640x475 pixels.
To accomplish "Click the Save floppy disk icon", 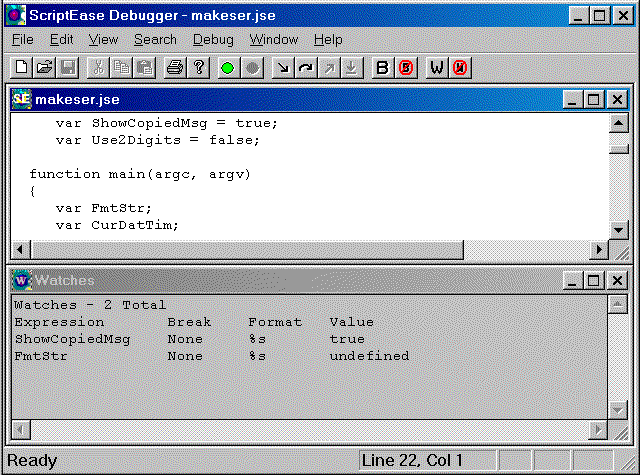I will (x=68, y=67).
